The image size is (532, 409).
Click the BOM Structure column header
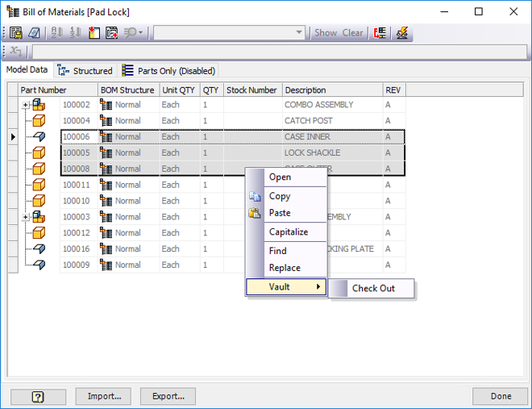coord(129,90)
